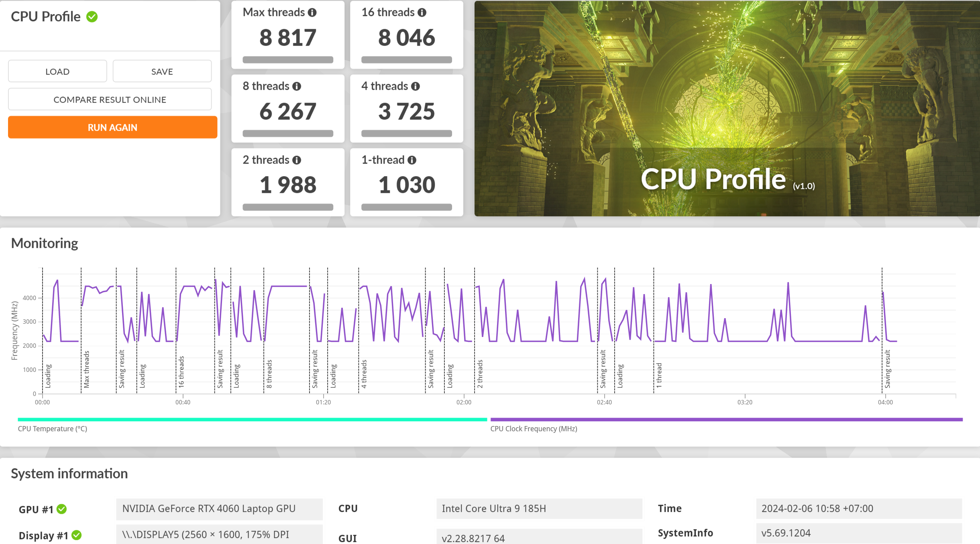The width and height of the screenshot is (980, 544).
Task: Click the orange RUN AGAIN button
Action: (x=112, y=128)
